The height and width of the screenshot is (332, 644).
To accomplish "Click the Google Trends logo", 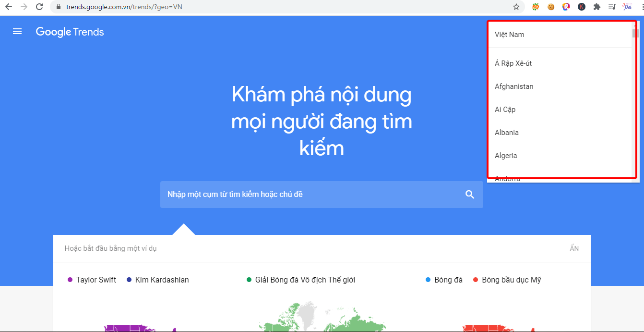I will click(x=70, y=32).
